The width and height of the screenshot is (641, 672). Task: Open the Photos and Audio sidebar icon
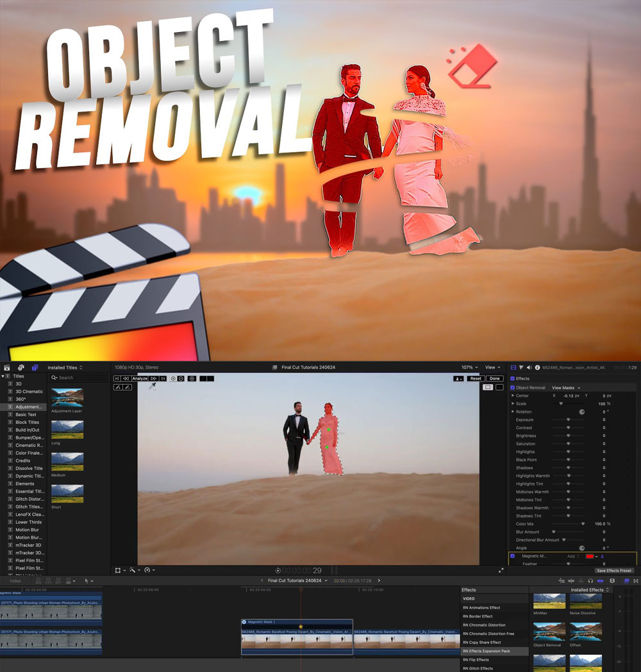(x=21, y=367)
